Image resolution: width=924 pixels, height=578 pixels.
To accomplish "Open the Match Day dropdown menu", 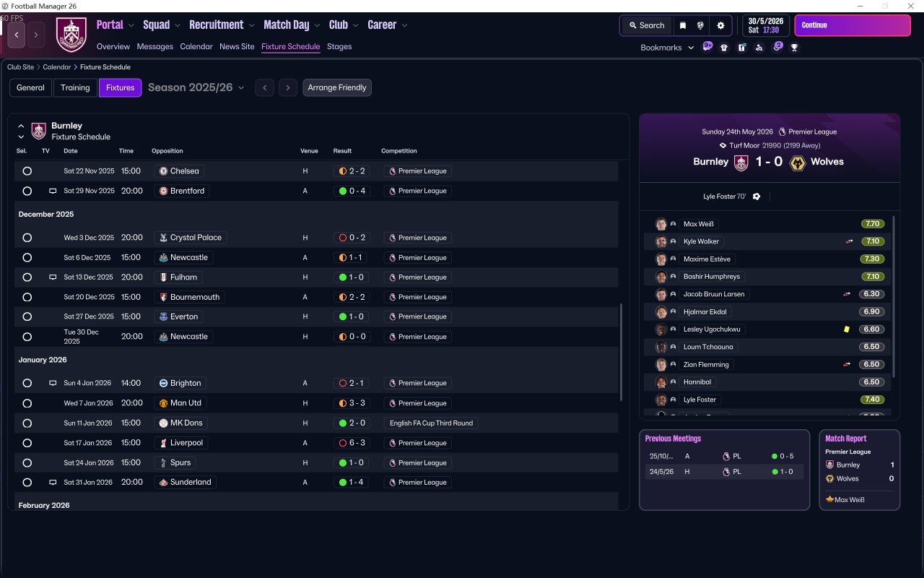I will 292,25.
